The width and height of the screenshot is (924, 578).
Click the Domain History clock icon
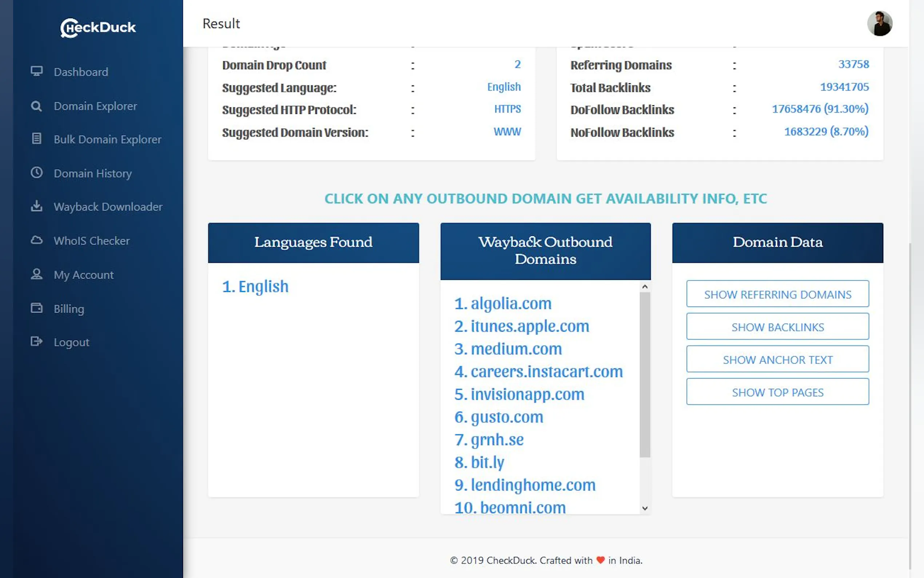37,173
